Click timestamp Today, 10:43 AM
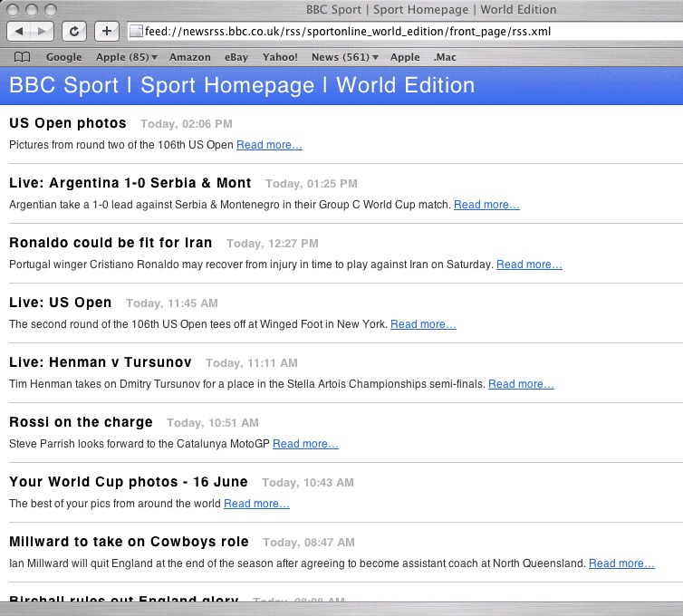The width and height of the screenshot is (683, 616). tap(308, 482)
